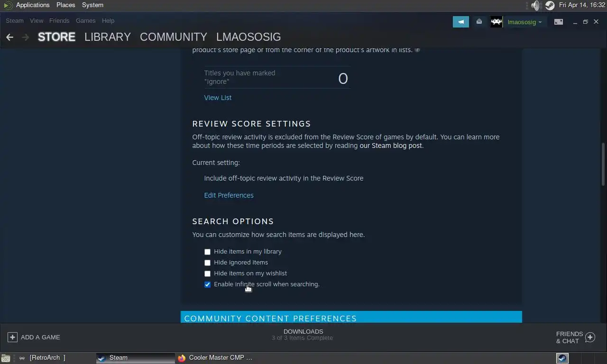607x364 pixels.
Task: Click the "Titles you have marked Ignore" label
Action: pos(239,77)
